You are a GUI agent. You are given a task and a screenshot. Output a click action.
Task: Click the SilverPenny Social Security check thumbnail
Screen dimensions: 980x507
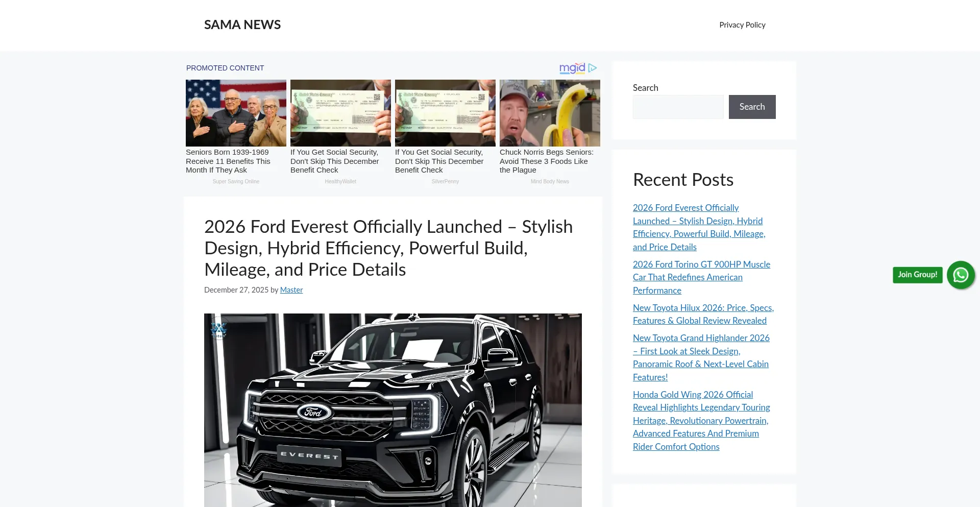point(445,113)
